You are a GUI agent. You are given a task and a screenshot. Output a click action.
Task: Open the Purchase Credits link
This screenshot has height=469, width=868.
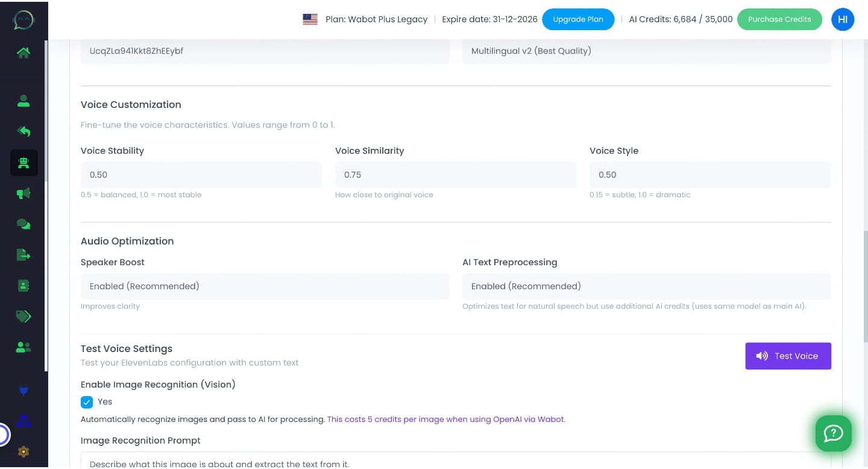click(779, 19)
